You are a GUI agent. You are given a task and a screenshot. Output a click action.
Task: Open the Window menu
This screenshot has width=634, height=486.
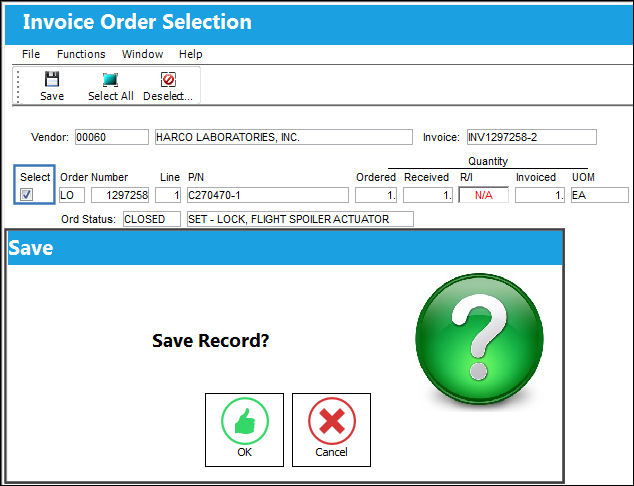(142, 54)
